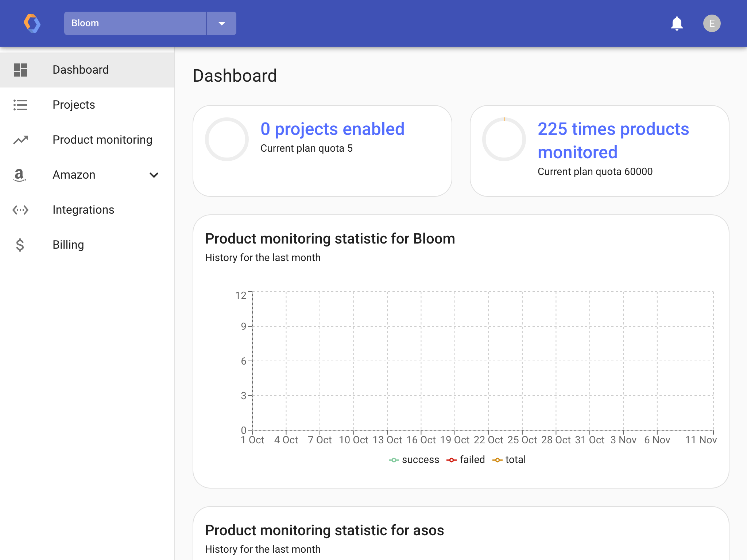
Task: Open the project selector dropdown arrow
Action: pyautogui.click(x=221, y=23)
